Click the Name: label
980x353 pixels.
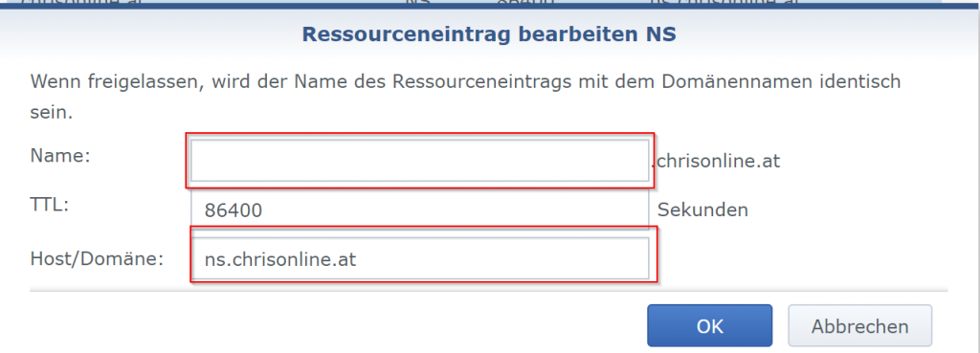point(60,156)
